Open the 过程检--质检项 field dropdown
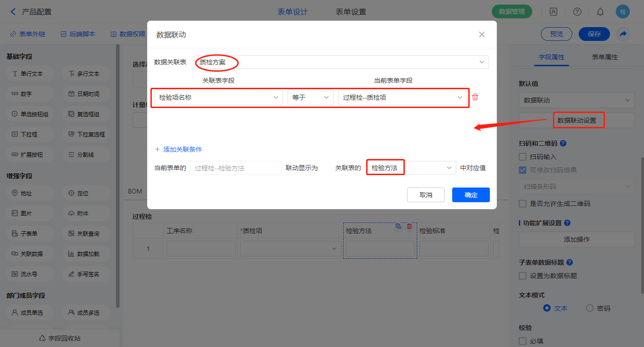Screen dimensions: 644x347 pos(402,97)
